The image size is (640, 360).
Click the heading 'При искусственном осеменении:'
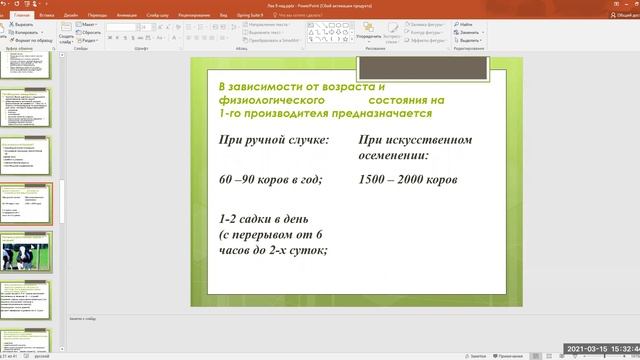point(415,147)
